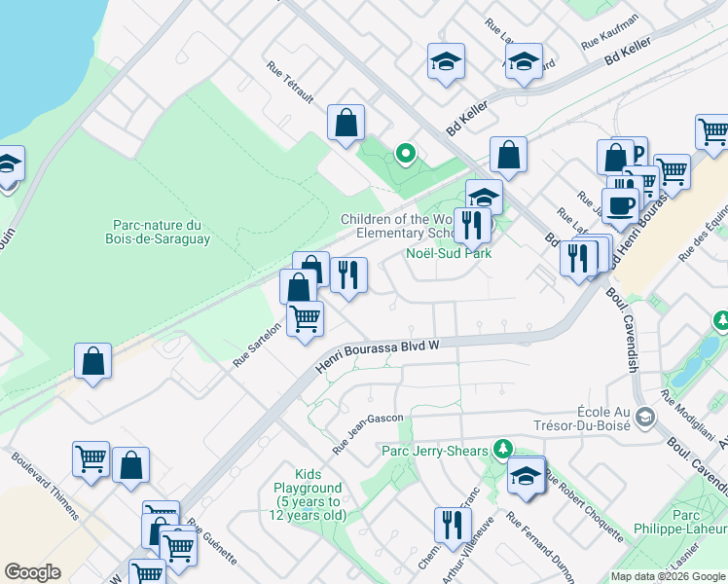The image size is (728, 584).
Task: Select the Kids Playground label
Action: pyautogui.click(x=308, y=494)
